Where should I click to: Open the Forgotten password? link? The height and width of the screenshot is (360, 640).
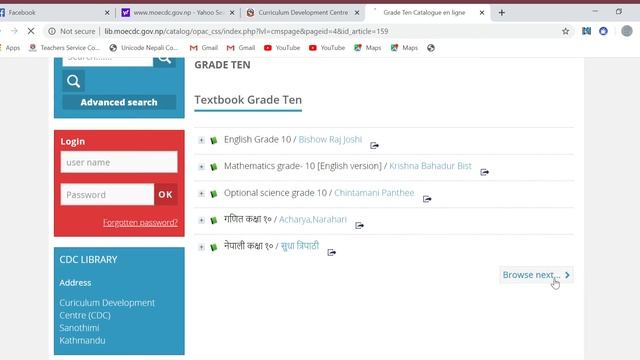pos(140,222)
